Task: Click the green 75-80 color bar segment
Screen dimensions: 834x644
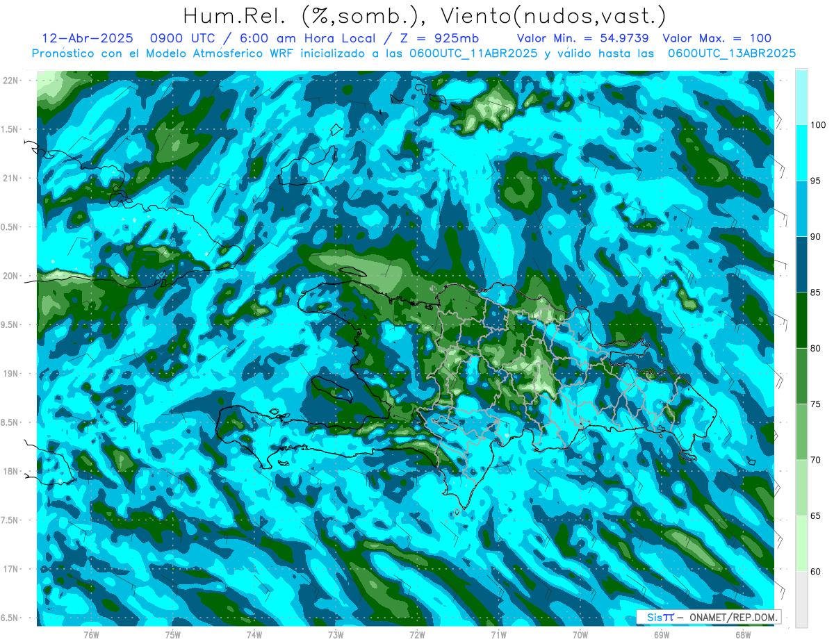Action: pos(801,376)
